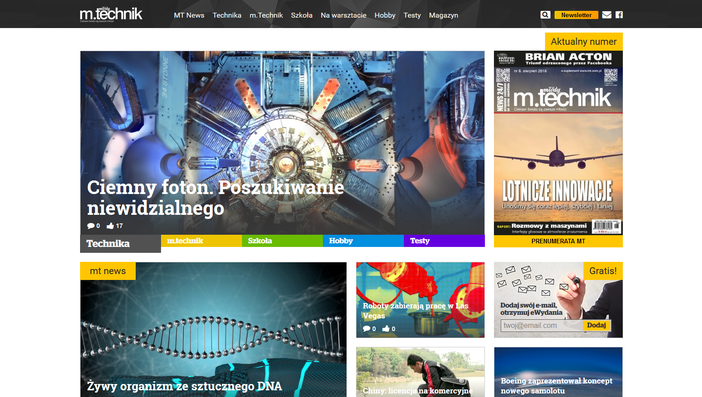Image resolution: width=702 pixels, height=397 pixels.
Task: Open MT News in the top menu
Action: [x=189, y=15]
